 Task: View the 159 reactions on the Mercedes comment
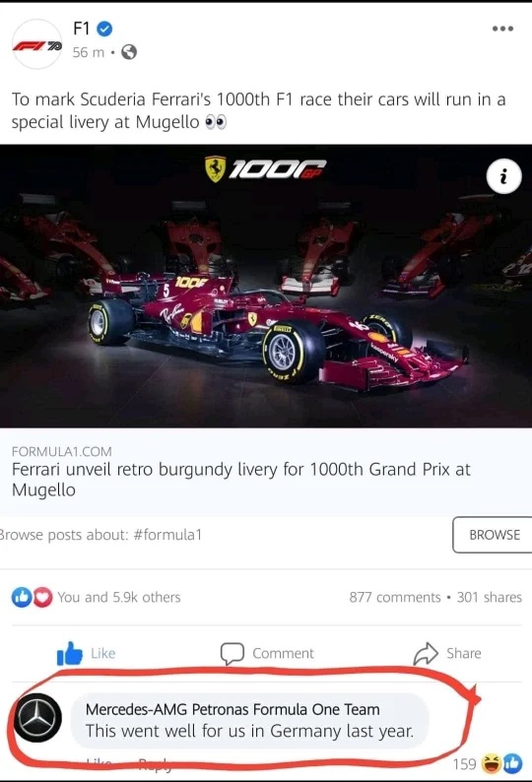click(x=487, y=763)
